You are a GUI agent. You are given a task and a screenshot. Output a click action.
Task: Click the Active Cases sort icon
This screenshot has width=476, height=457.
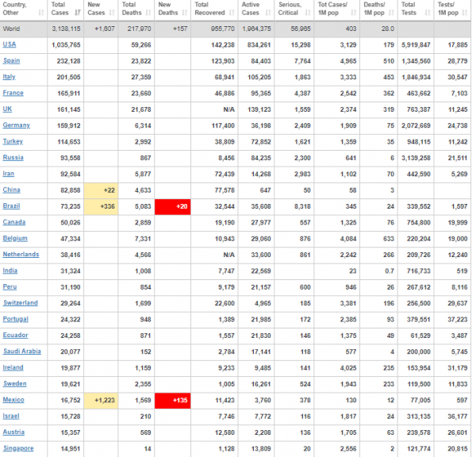[x=268, y=13]
